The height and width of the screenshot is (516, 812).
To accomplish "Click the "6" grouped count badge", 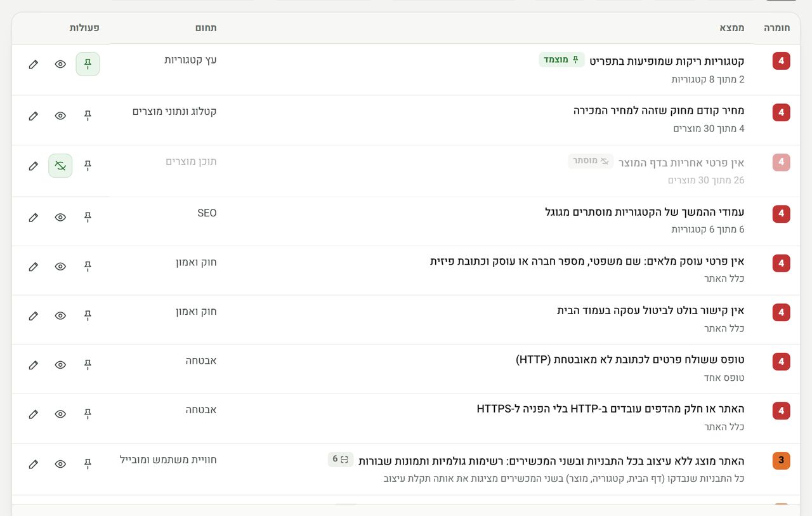I will tap(341, 460).
